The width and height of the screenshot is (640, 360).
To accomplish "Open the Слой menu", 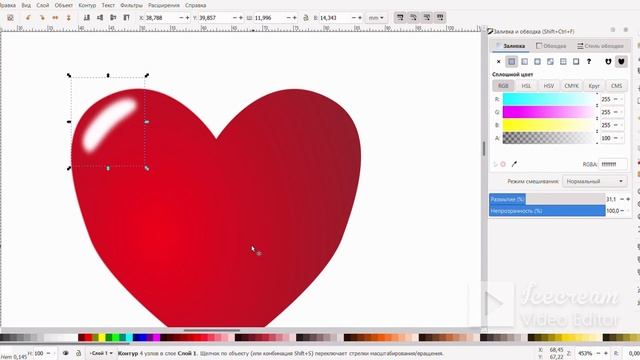I will [x=43, y=5].
